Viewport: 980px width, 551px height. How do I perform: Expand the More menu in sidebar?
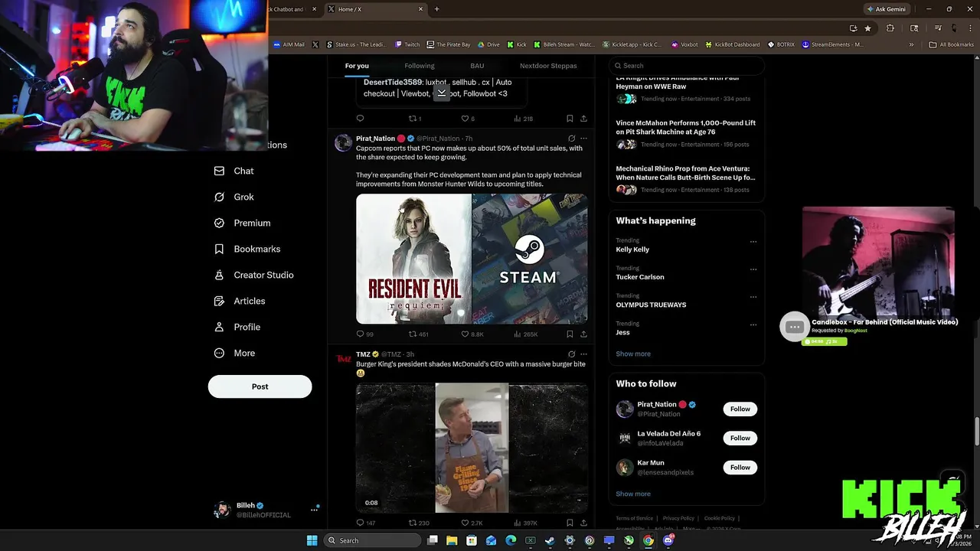(234, 353)
